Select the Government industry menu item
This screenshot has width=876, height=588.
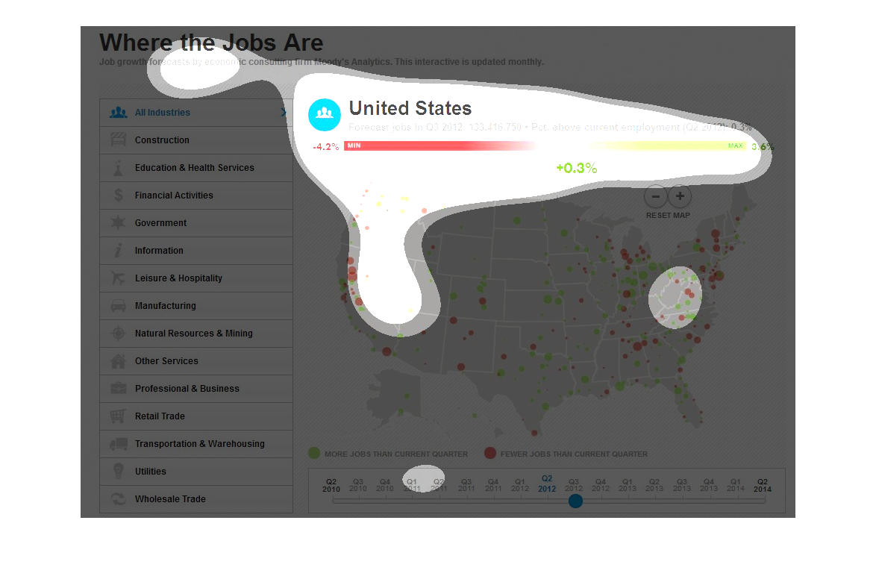click(160, 223)
